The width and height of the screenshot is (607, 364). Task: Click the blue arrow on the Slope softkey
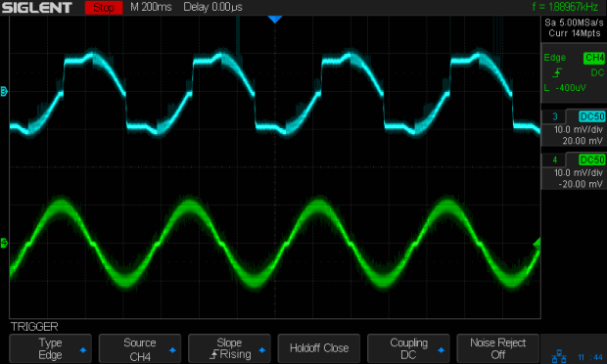(262, 350)
